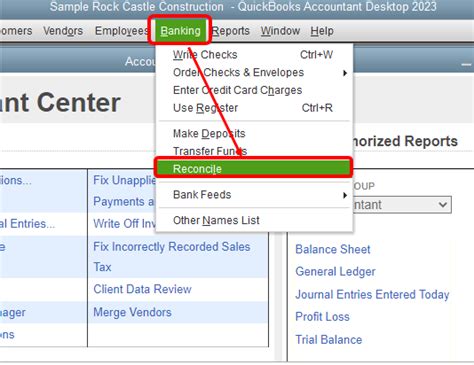
Task: Open the General Ledger report link
Action: point(335,272)
